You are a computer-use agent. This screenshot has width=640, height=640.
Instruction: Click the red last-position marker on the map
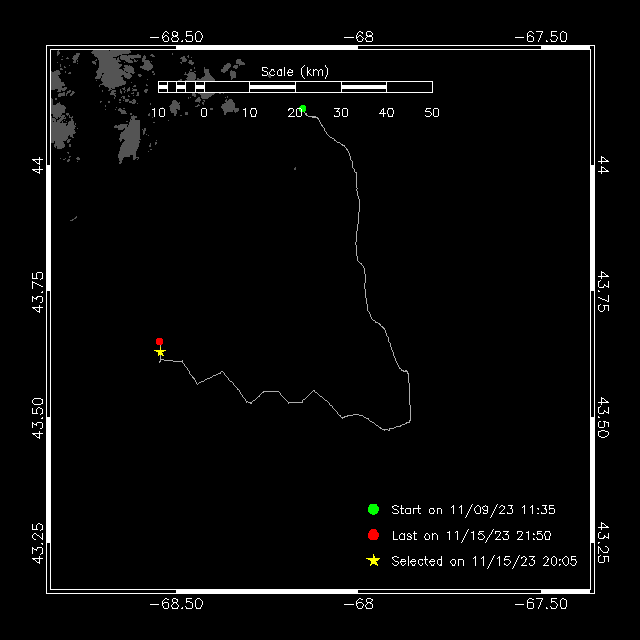159,342
